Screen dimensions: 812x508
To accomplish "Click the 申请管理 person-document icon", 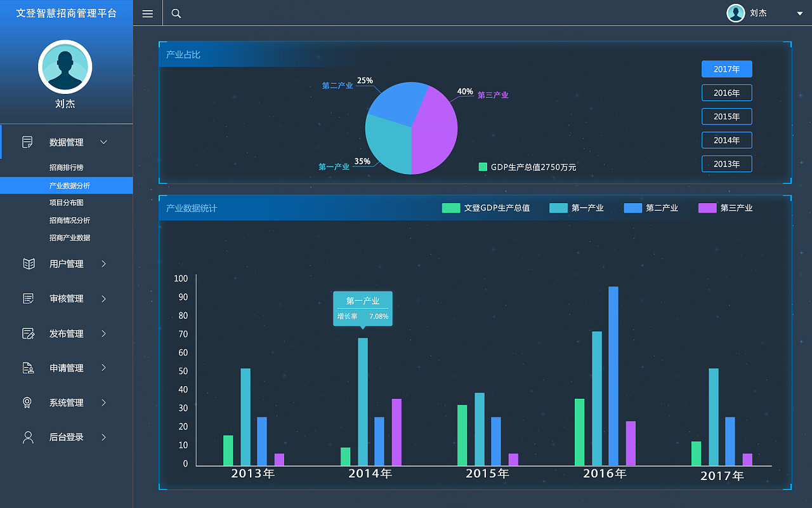I will click(x=28, y=368).
